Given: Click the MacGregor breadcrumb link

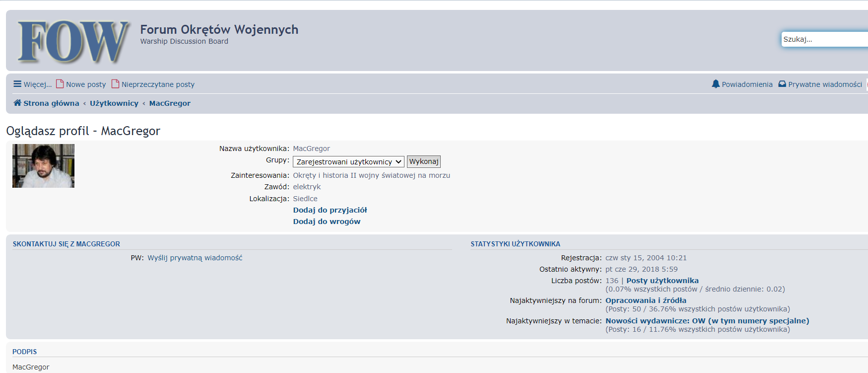Looking at the screenshot, I should [170, 103].
